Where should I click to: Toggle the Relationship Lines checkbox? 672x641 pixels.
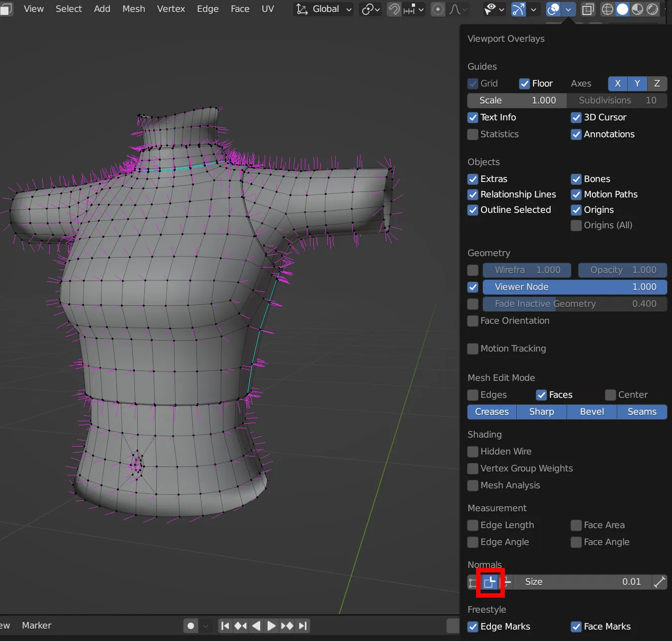pyautogui.click(x=473, y=194)
